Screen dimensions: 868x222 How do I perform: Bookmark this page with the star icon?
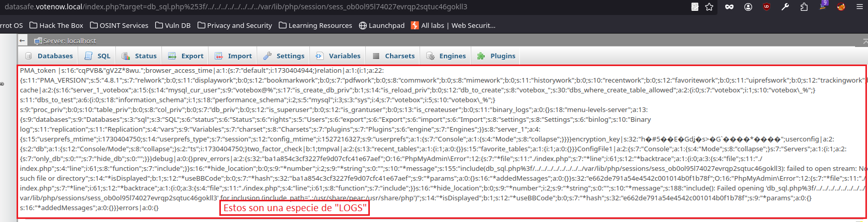[x=709, y=7]
